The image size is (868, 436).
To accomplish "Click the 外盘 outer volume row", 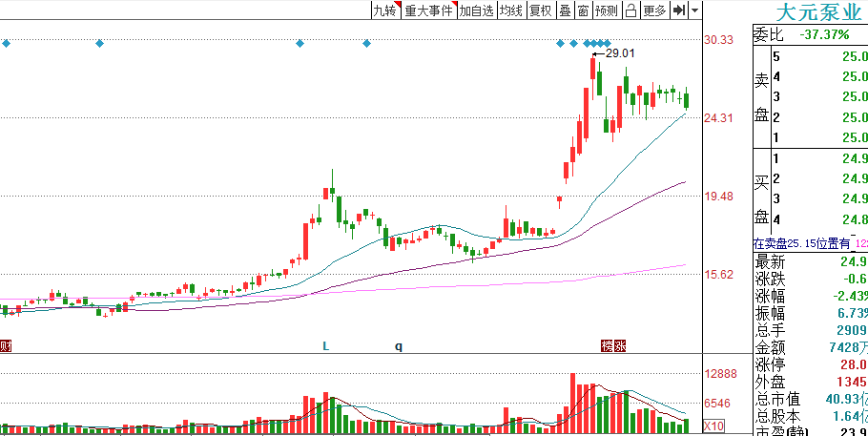I will click(x=811, y=382).
